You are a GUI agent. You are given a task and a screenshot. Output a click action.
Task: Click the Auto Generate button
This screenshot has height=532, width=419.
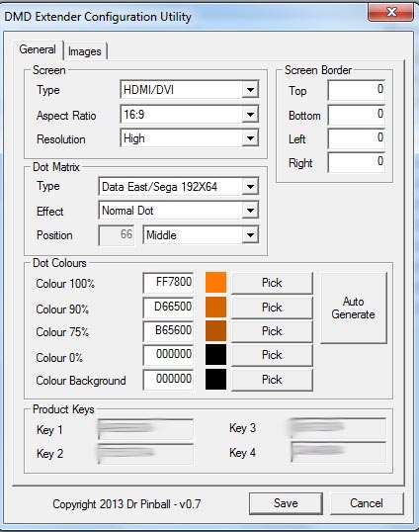pyautogui.click(x=353, y=309)
